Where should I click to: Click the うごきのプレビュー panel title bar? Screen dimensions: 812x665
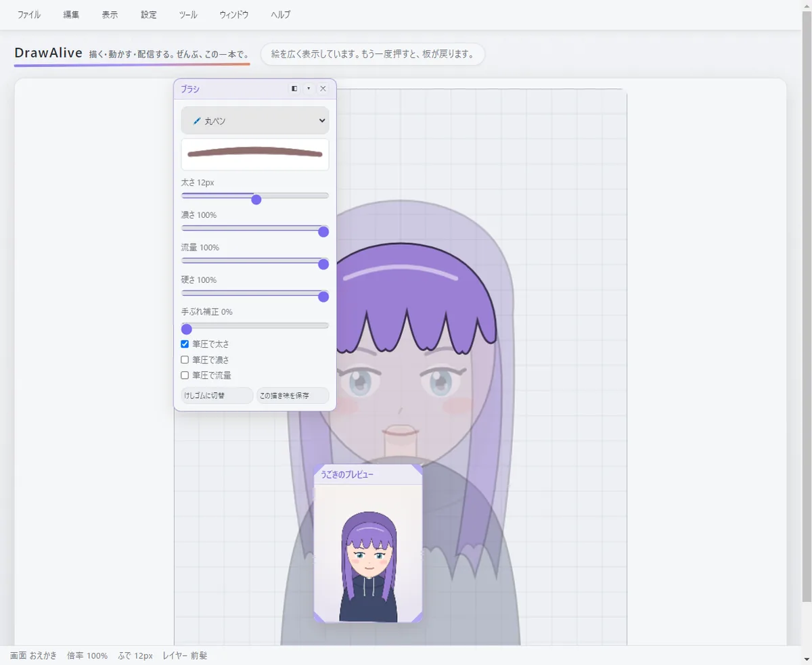[x=368, y=475]
